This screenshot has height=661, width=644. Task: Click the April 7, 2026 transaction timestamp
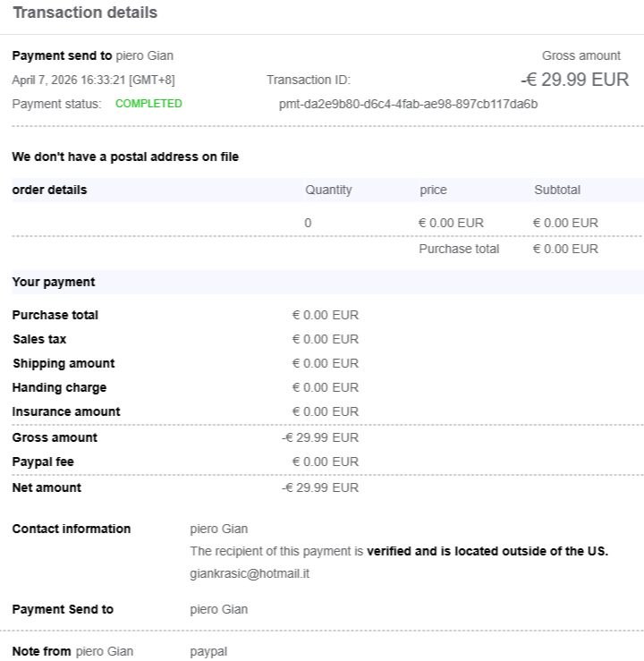tap(93, 80)
